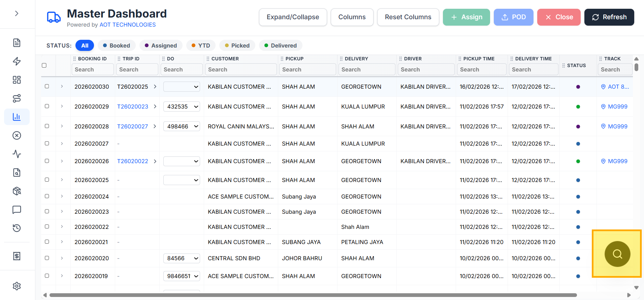Click the Expand/Collapse button
The width and height of the screenshot is (644, 300).
(293, 17)
